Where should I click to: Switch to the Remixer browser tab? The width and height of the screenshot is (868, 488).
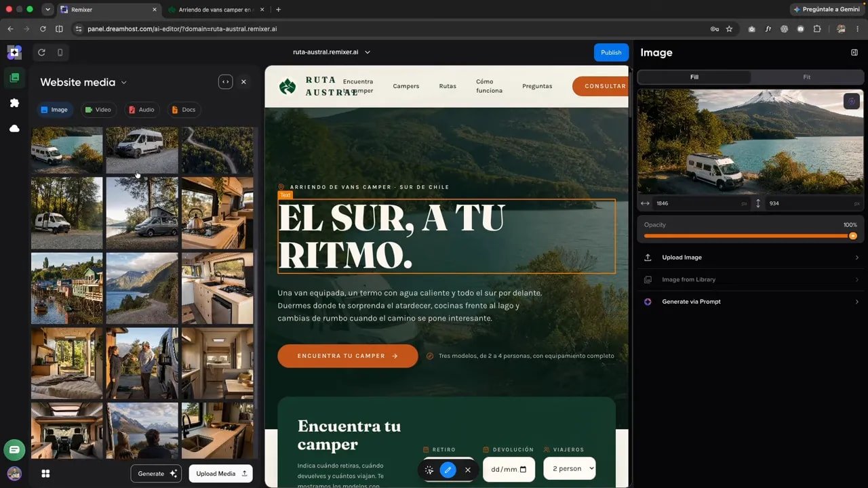[x=108, y=9]
